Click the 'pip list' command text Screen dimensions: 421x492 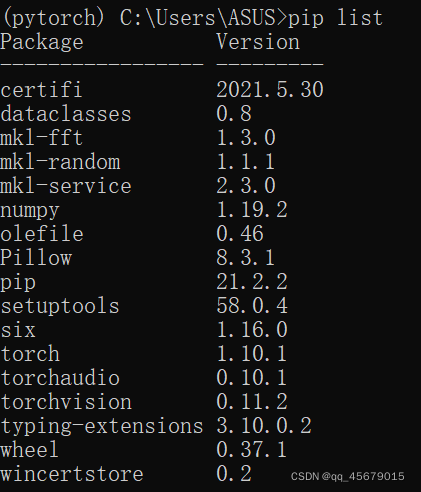(335, 18)
